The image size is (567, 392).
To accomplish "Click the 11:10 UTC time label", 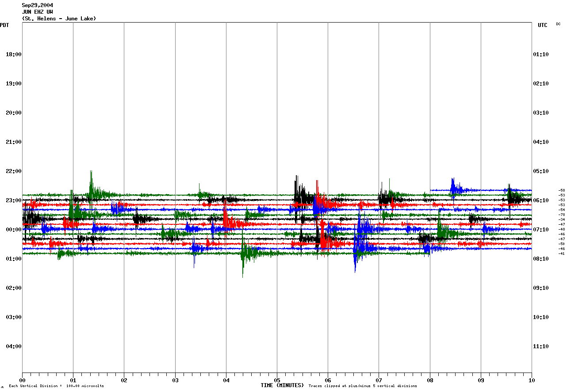I will click(x=541, y=346).
